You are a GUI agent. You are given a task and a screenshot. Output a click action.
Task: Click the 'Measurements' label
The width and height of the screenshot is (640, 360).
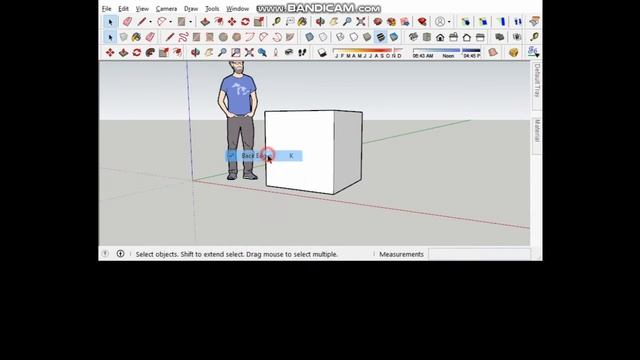point(402,254)
